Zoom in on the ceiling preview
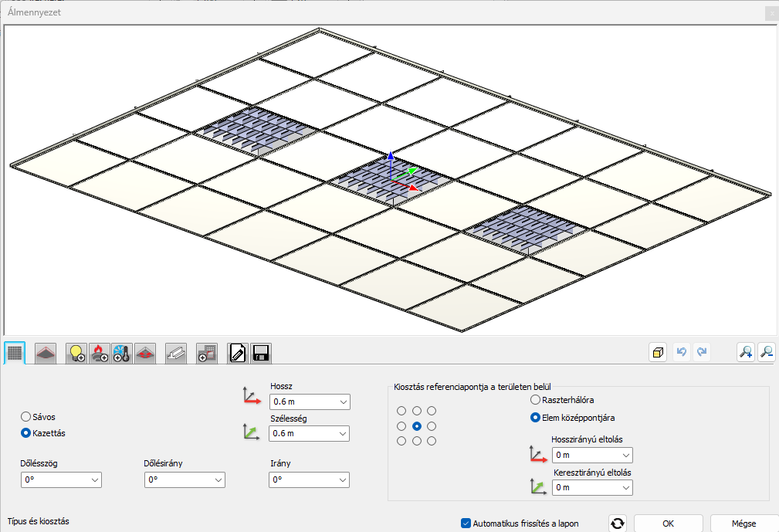The width and height of the screenshot is (779, 532). [x=745, y=352]
